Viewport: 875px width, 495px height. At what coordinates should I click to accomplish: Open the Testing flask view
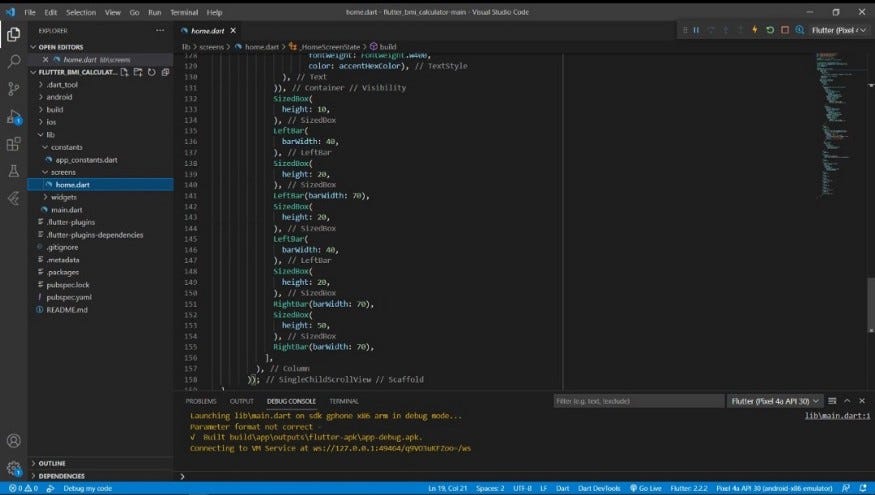coord(13,171)
